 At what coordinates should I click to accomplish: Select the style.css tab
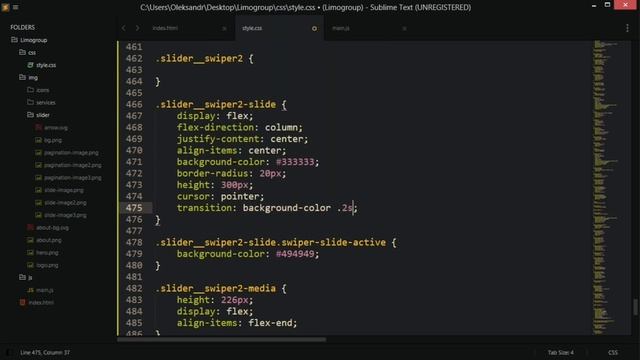click(x=252, y=28)
